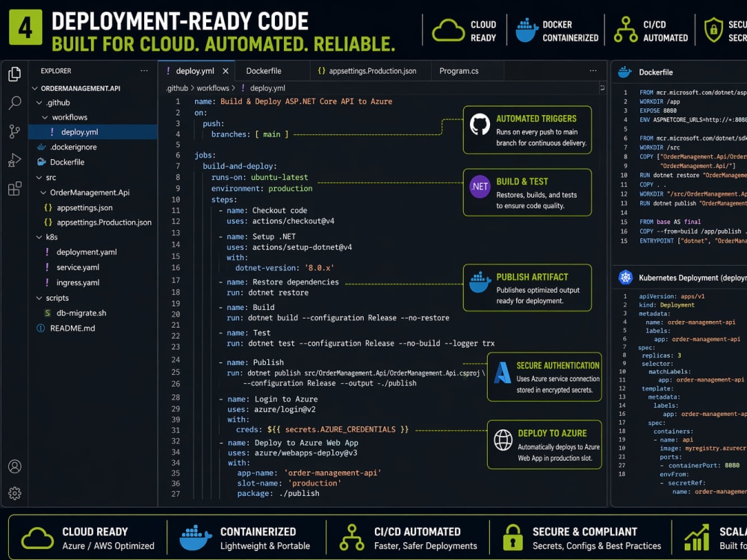Click the deploy.yml breadcrumb segment
Image resolution: width=747 pixels, height=560 pixels.
[x=267, y=88]
